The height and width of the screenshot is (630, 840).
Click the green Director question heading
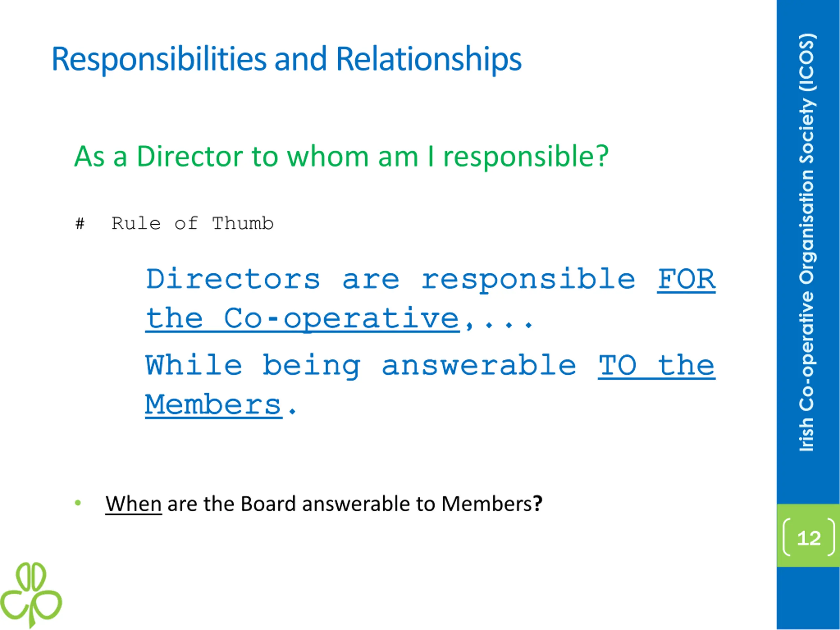click(341, 156)
